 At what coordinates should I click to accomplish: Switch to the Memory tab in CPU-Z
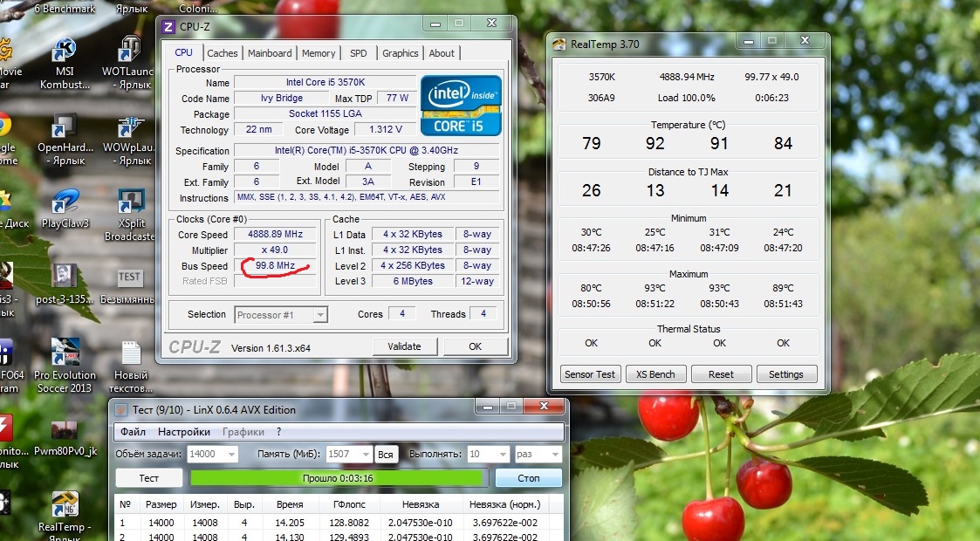click(319, 53)
